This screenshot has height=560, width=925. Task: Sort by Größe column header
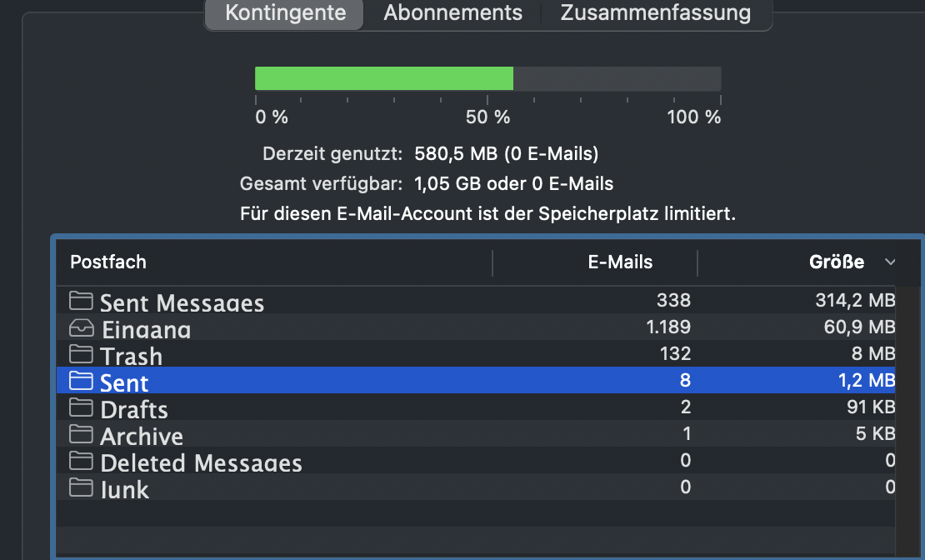[x=836, y=262]
